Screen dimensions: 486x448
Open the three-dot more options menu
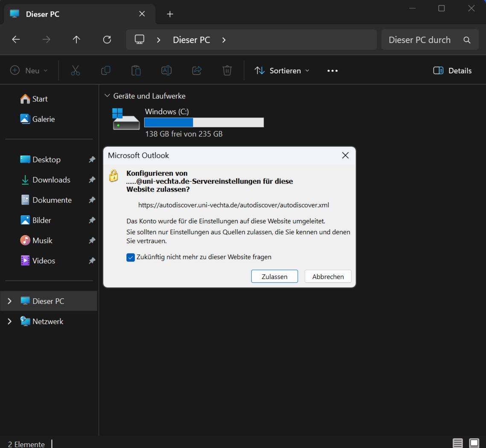tap(332, 71)
